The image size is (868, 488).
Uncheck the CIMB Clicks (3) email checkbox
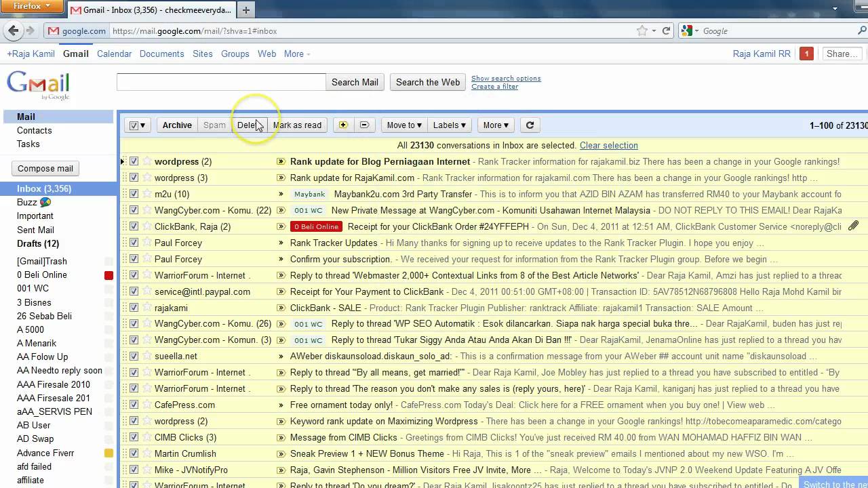pos(134,437)
